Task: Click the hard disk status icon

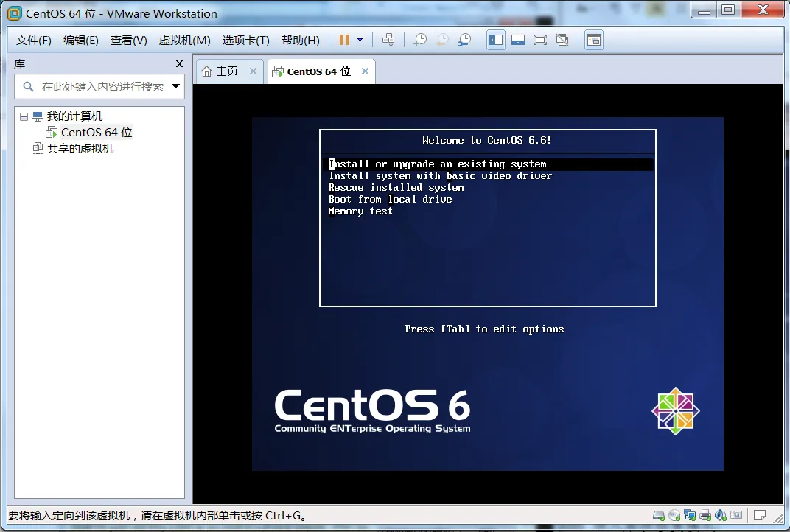Action: pos(658,515)
